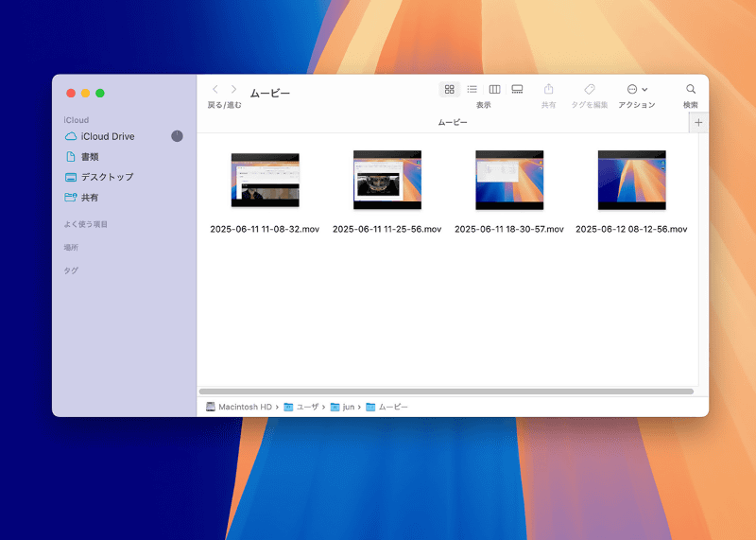Click file name 2025-06-11 11-25-56.mov

click(x=387, y=229)
